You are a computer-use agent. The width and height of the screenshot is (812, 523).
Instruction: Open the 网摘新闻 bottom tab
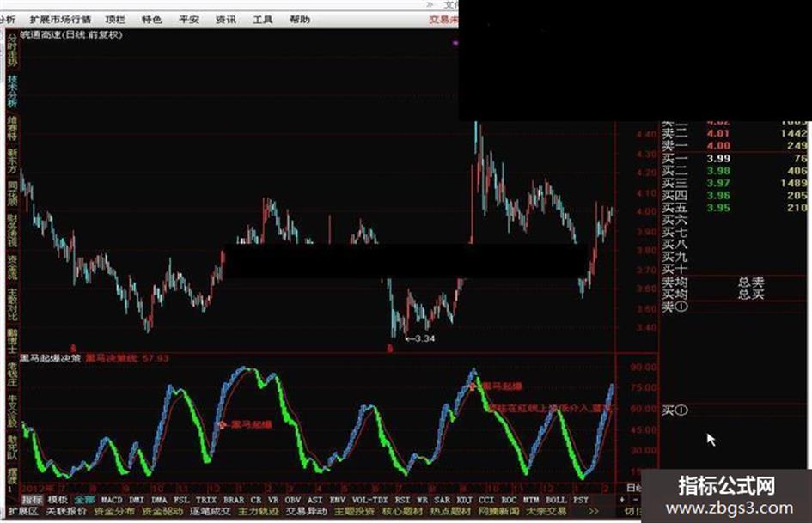(498, 511)
